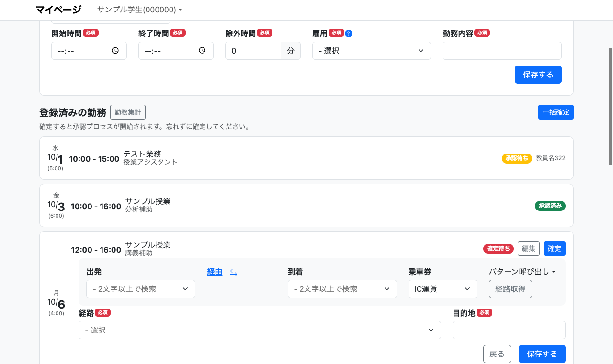Image resolution: width=613 pixels, height=364 pixels.
Task: Open the サンプル学生(000000) user menu
Action: tap(139, 10)
